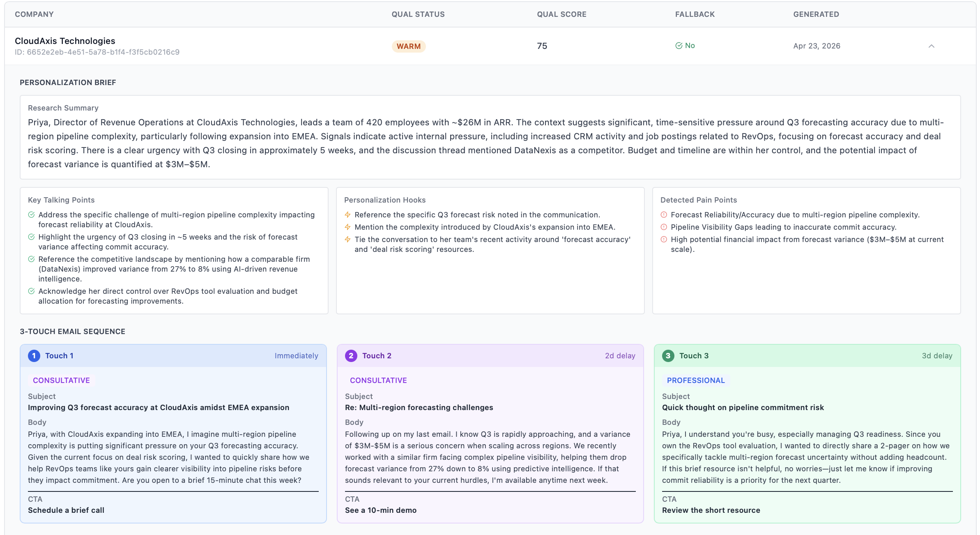Click the research summary paragraph about Priya
The height and width of the screenshot is (535, 980).
click(486, 143)
